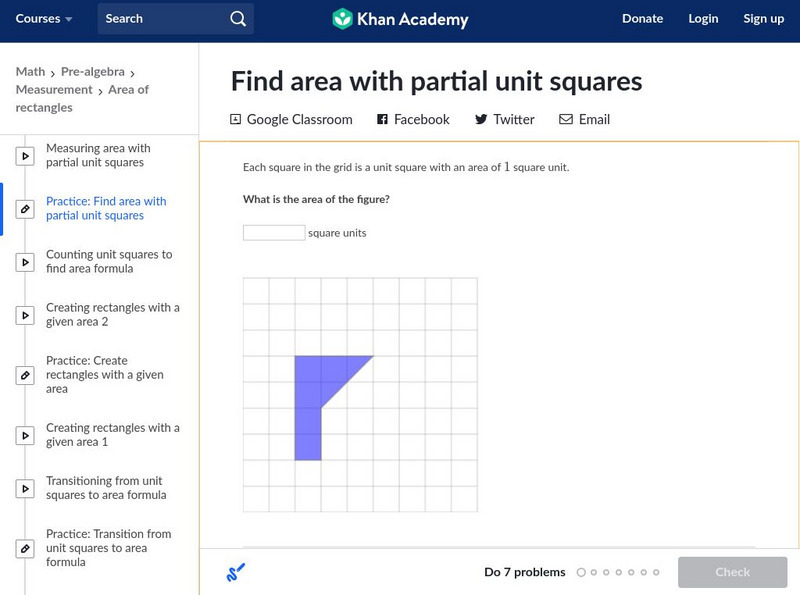Click the Login link
Viewport: 800px width, 595px height.
[703, 19]
